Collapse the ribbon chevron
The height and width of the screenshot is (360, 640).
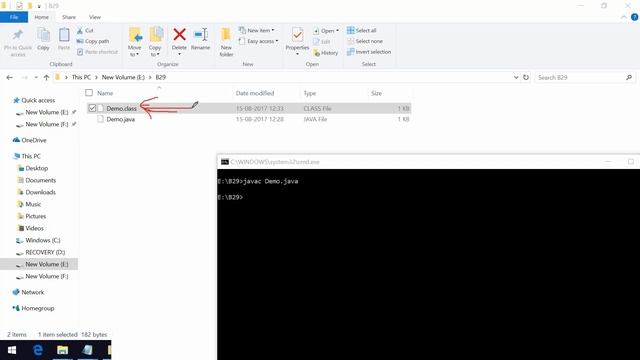click(624, 17)
